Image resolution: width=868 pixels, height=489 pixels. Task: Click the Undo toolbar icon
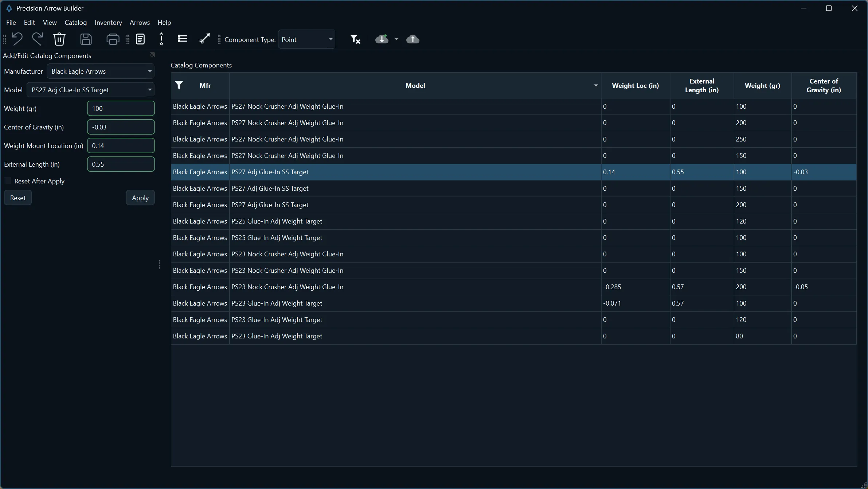tap(17, 39)
